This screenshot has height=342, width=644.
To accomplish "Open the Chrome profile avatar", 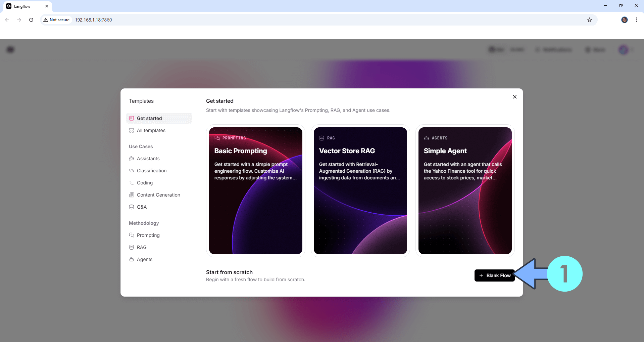I will (625, 20).
